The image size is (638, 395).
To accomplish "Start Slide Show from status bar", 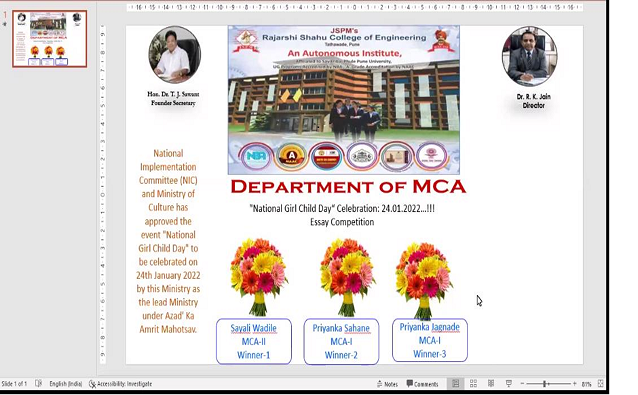I will pyautogui.click(x=509, y=384).
